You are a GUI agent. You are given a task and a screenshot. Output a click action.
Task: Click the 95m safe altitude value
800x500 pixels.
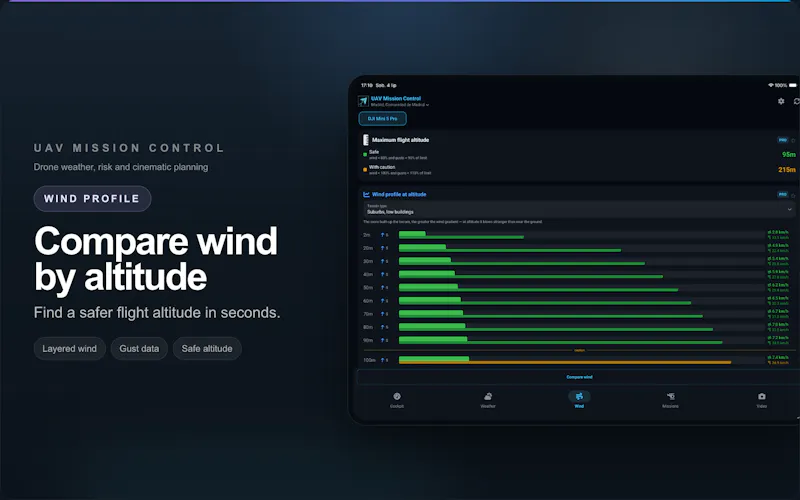(788, 155)
